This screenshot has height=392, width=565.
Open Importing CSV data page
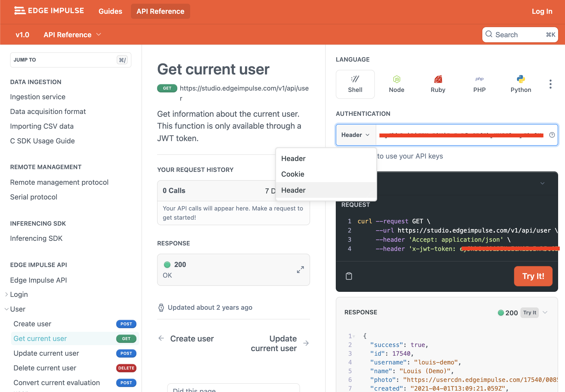pyautogui.click(x=42, y=126)
